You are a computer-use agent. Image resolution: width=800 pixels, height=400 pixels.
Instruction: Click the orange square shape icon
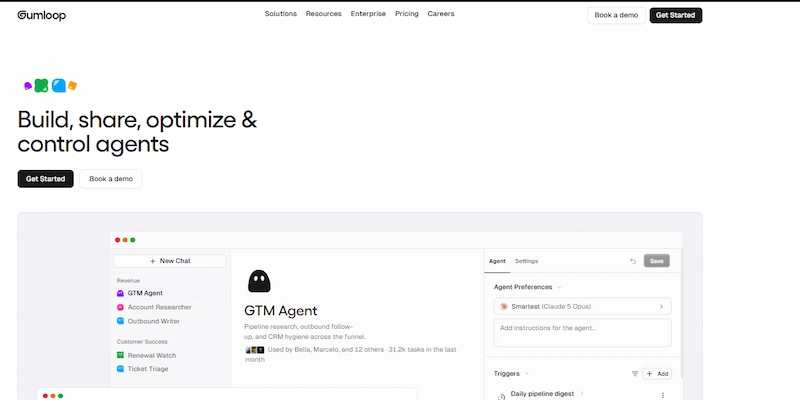[72, 85]
